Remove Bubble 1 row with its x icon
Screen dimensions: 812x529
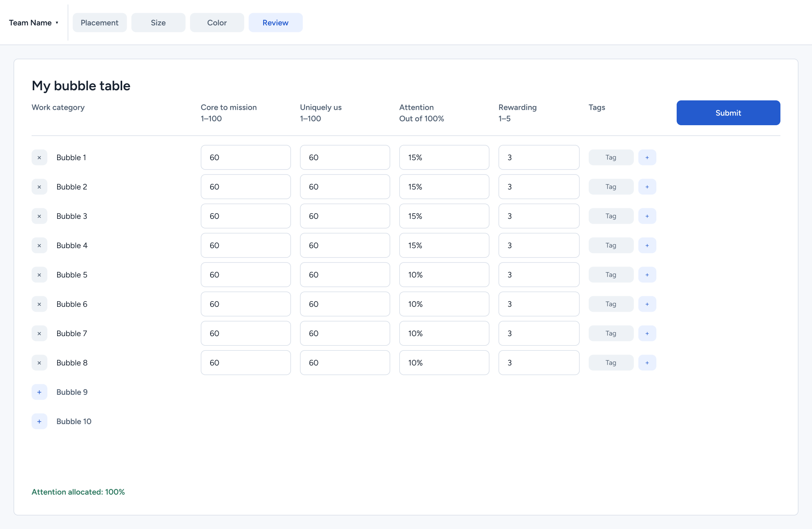pos(39,158)
